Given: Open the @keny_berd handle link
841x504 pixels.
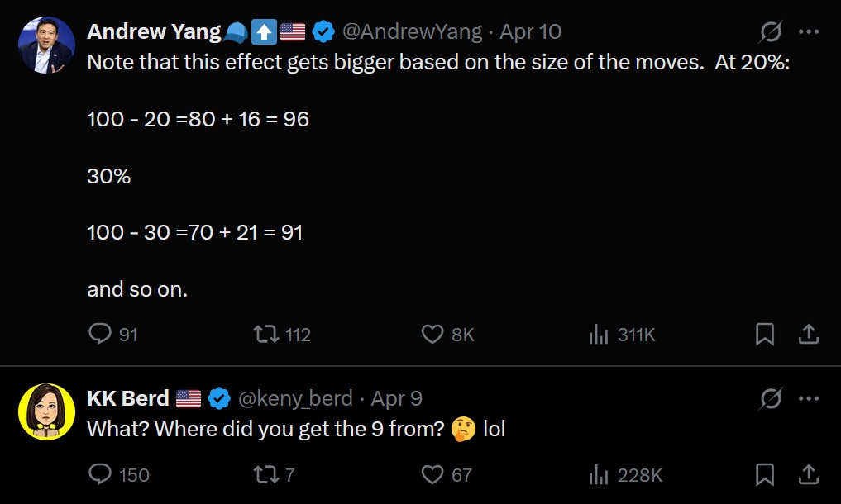Looking at the screenshot, I should coord(295,398).
